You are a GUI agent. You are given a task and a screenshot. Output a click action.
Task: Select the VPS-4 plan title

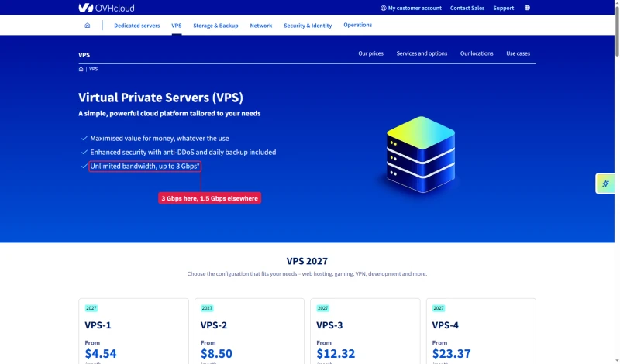point(445,325)
